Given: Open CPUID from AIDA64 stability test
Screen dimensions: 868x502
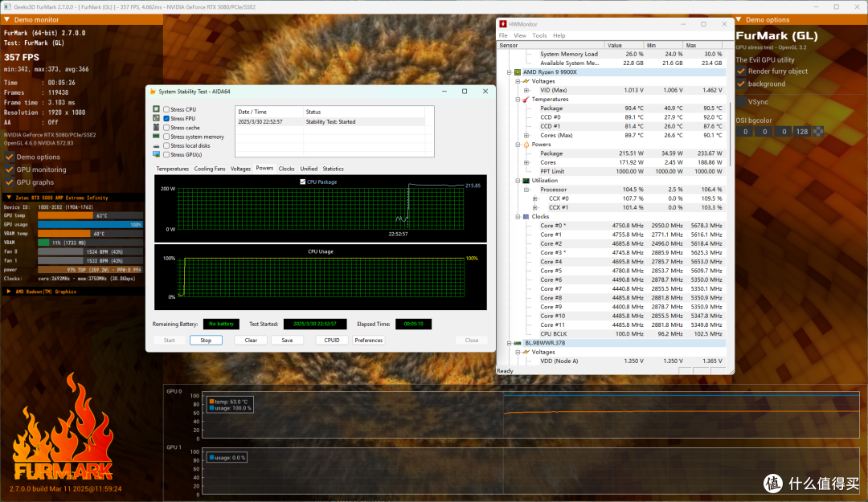Looking at the screenshot, I should coord(332,341).
